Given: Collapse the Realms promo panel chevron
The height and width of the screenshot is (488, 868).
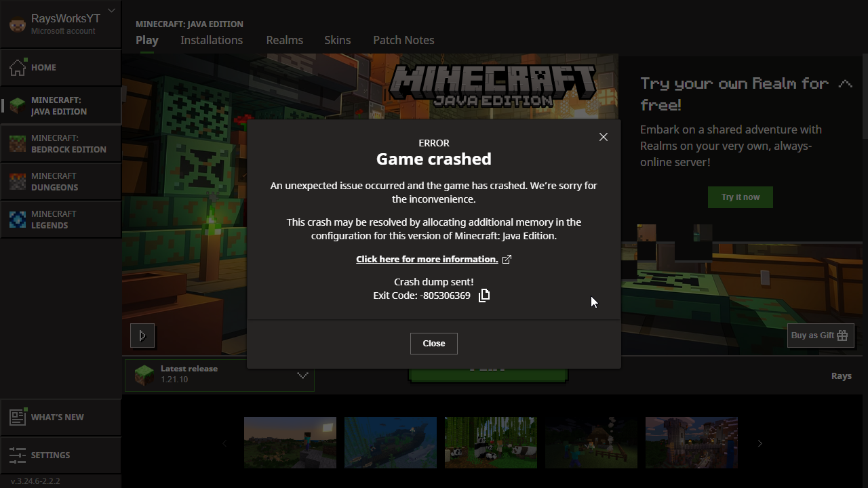Looking at the screenshot, I should click(845, 84).
